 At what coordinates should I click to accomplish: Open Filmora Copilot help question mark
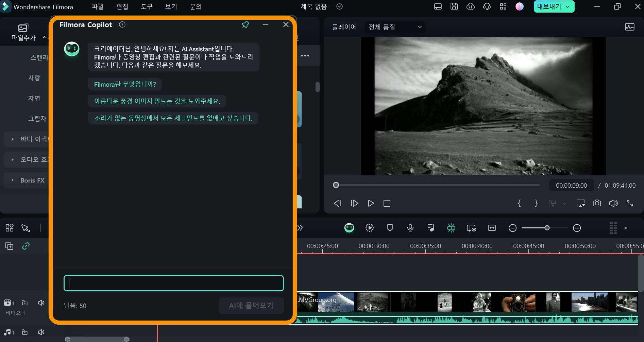(x=122, y=24)
